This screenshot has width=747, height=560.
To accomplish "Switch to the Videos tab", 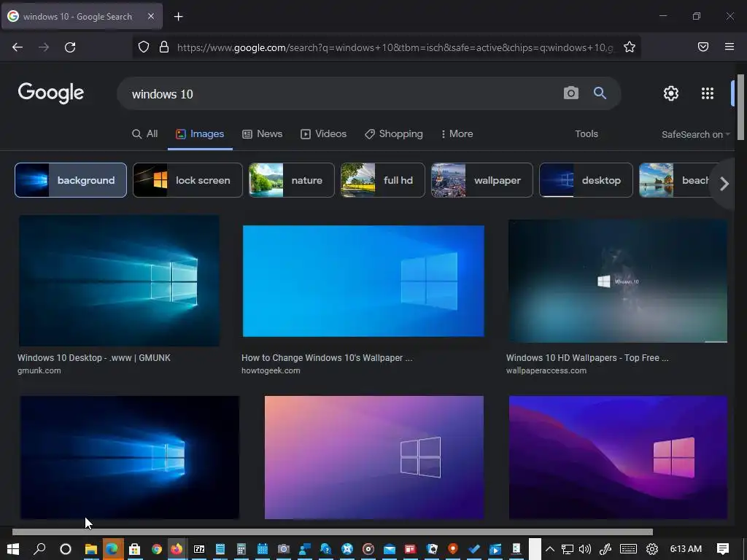I will pyautogui.click(x=323, y=134).
